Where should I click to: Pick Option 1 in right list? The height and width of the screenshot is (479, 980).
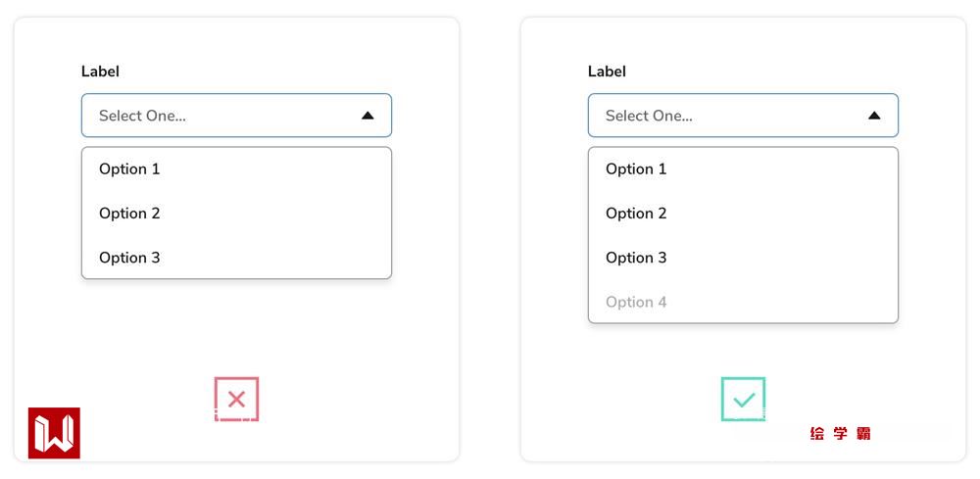[x=636, y=169]
